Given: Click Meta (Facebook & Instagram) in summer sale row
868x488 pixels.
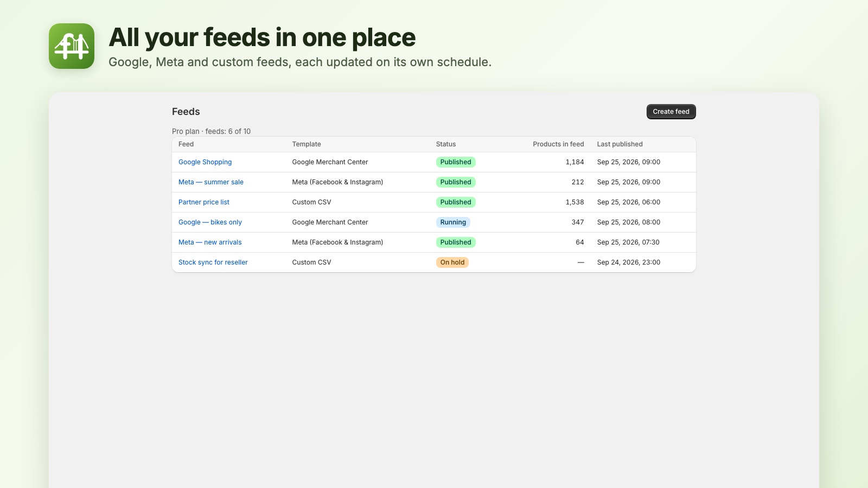Looking at the screenshot, I should pos(337,182).
